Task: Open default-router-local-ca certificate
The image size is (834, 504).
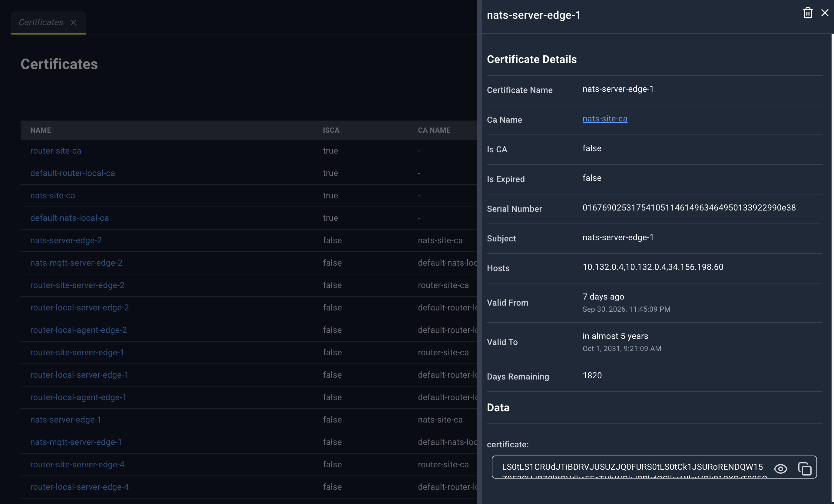Action: [x=72, y=173]
